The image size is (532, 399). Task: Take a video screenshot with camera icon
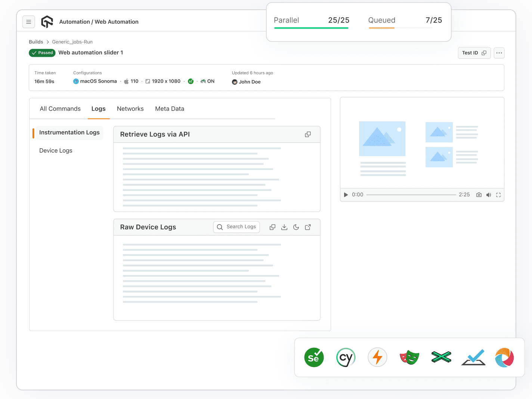[479, 195]
